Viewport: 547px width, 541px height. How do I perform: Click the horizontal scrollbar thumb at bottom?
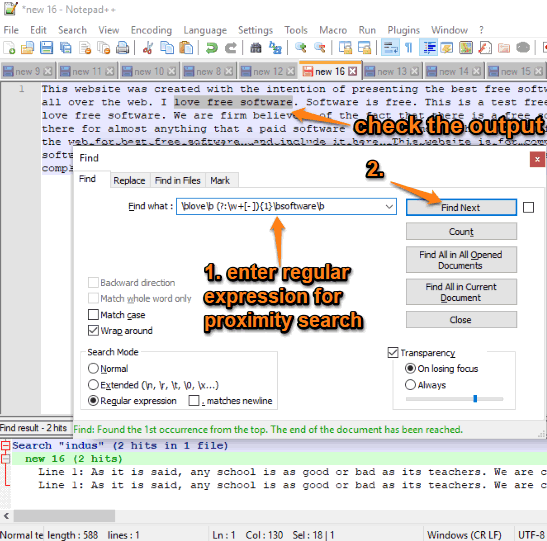pyautogui.click(x=64, y=516)
